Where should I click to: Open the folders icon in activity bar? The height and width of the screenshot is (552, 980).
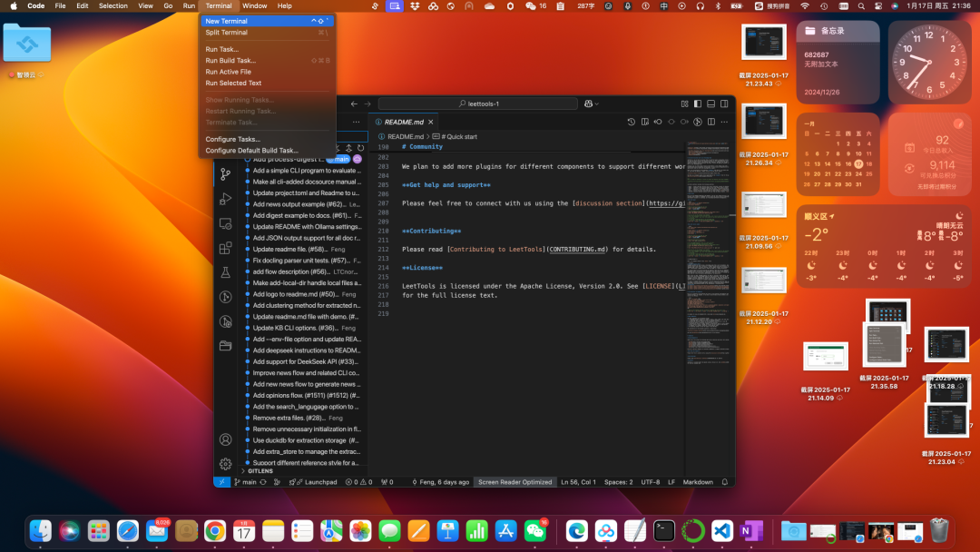click(226, 346)
